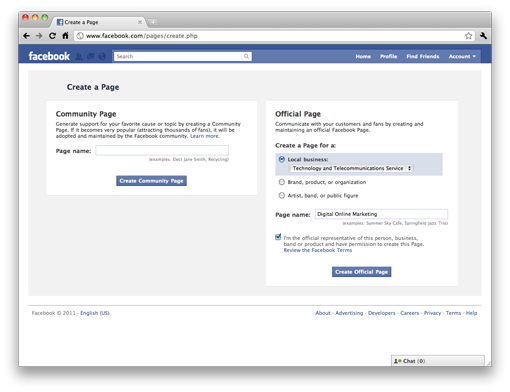Open the browser wrench settings menu

point(483,35)
